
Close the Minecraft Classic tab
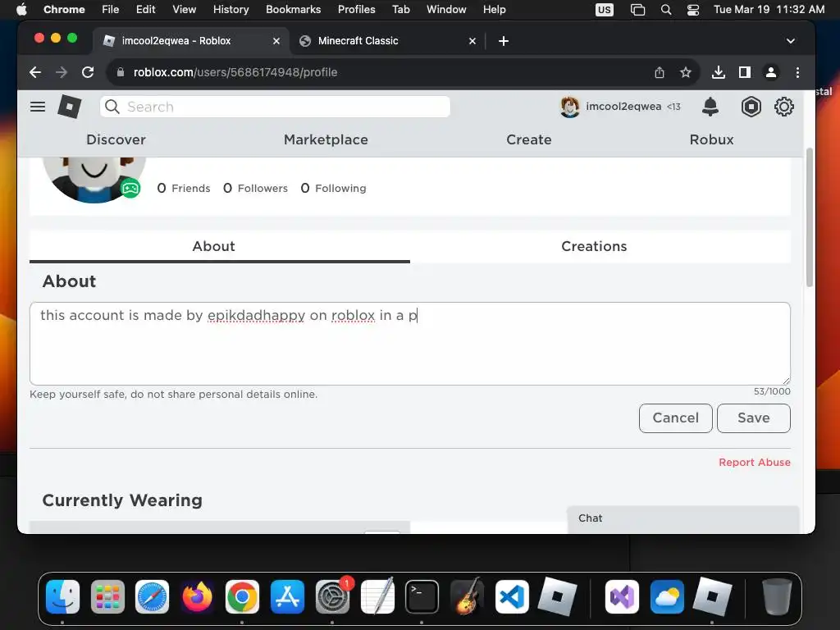pyautogui.click(x=472, y=41)
